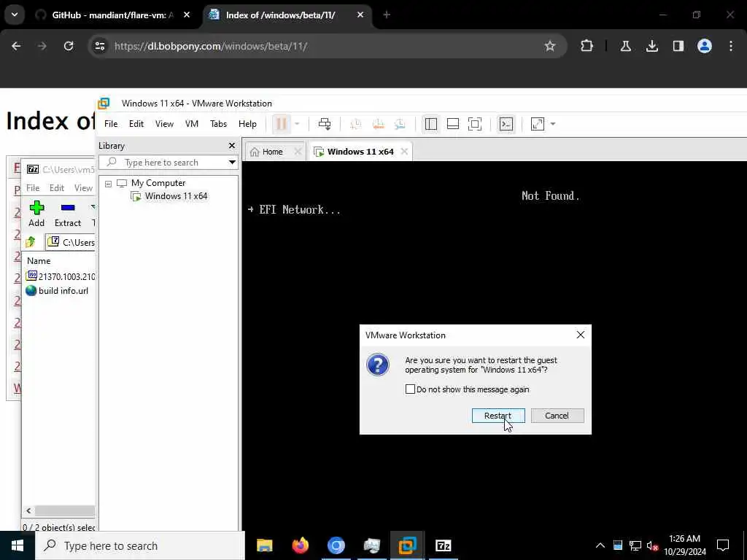Click Cancel in the VMware dialog
747x560 pixels.
[x=557, y=415]
